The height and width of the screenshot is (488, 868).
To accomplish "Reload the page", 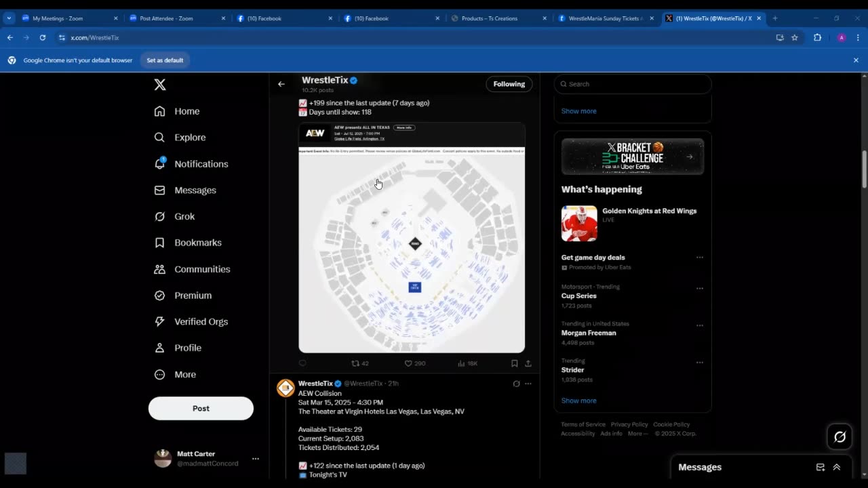I will point(42,38).
